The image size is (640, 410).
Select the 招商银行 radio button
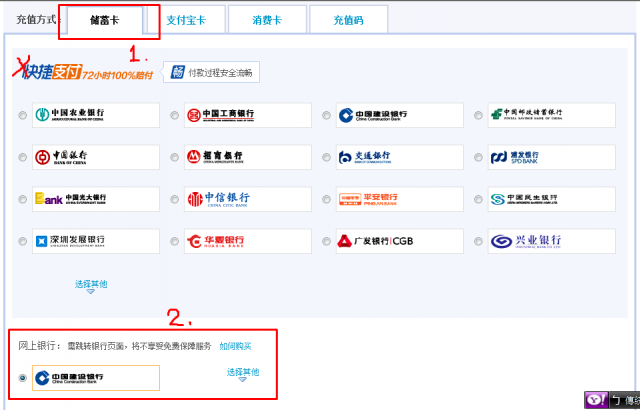[x=175, y=157]
